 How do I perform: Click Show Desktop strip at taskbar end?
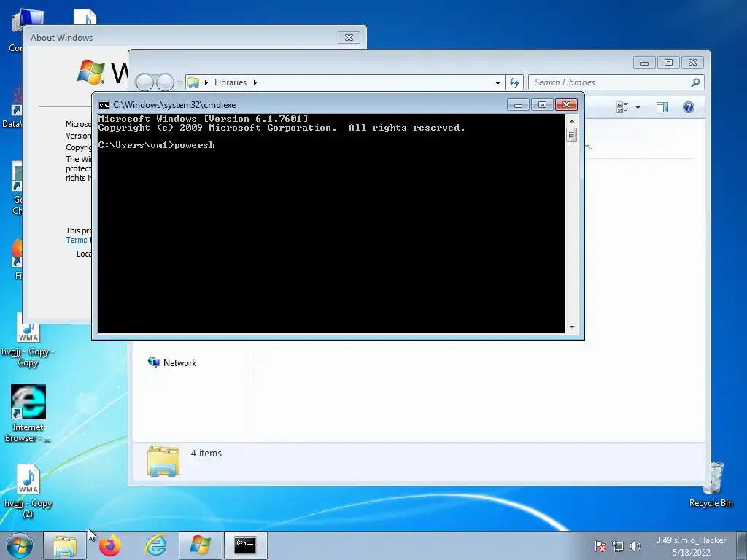tap(741, 545)
